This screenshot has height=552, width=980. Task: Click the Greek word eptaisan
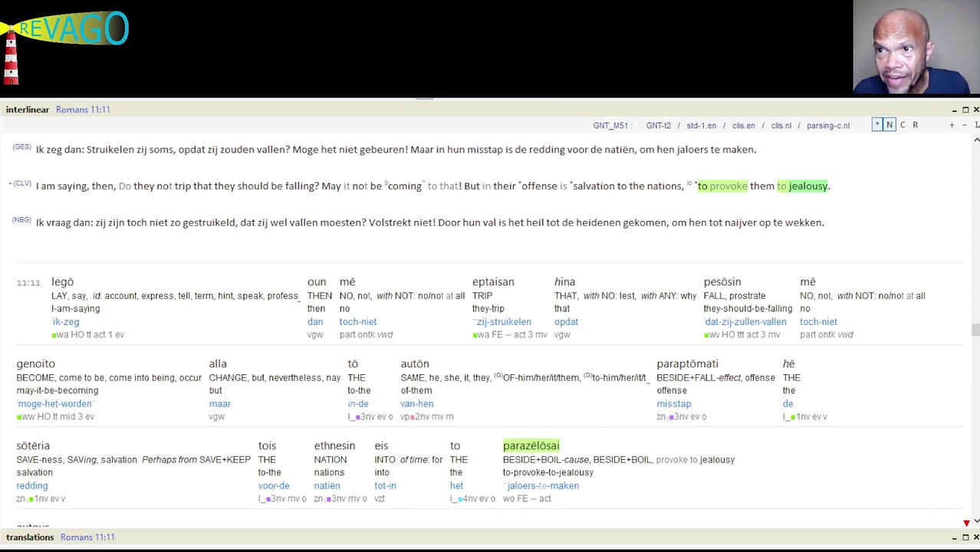click(493, 282)
